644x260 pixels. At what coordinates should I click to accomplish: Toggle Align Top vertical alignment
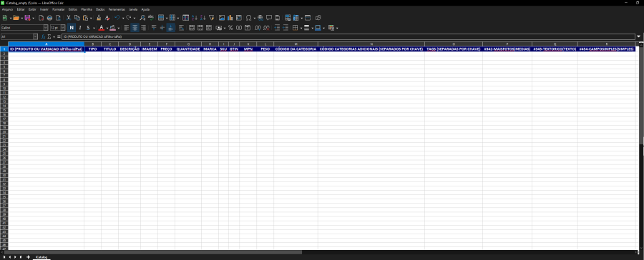click(x=154, y=28)
